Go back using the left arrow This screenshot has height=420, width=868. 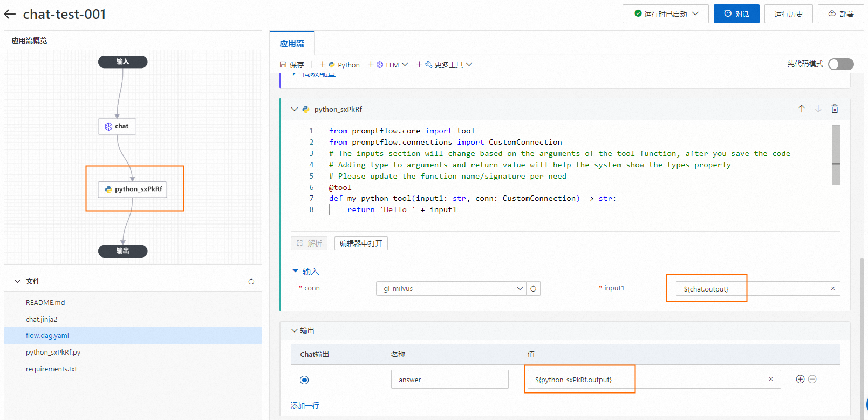[x=10, y=14]
